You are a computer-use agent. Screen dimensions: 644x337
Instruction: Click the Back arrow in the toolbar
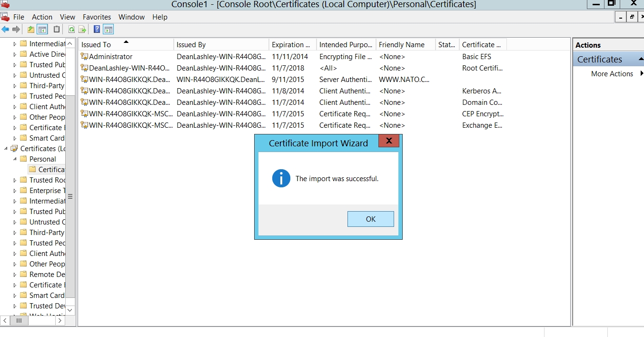coord(5,30)
